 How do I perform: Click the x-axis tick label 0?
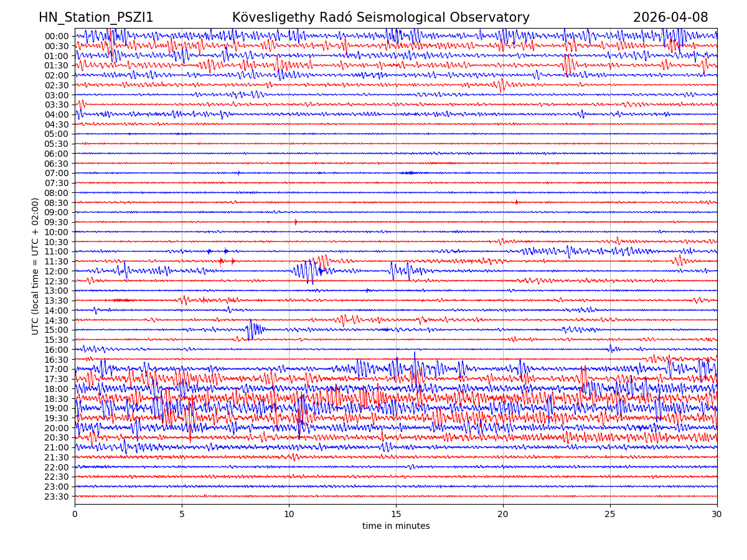point(75,515)
